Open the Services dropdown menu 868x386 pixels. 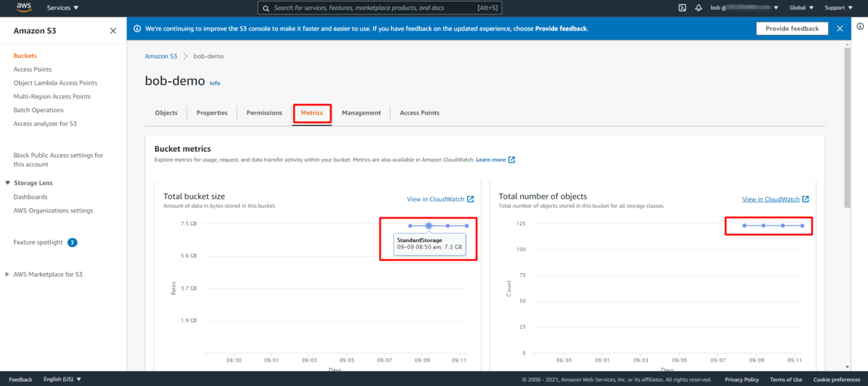click(x=63, y=8)
